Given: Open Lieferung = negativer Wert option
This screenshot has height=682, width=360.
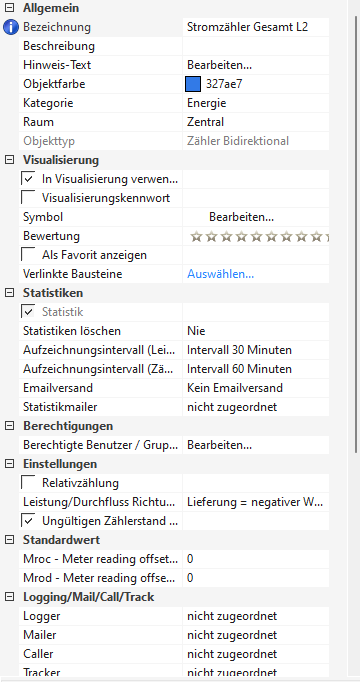Looking at the screenshot, I should [256, 502].
